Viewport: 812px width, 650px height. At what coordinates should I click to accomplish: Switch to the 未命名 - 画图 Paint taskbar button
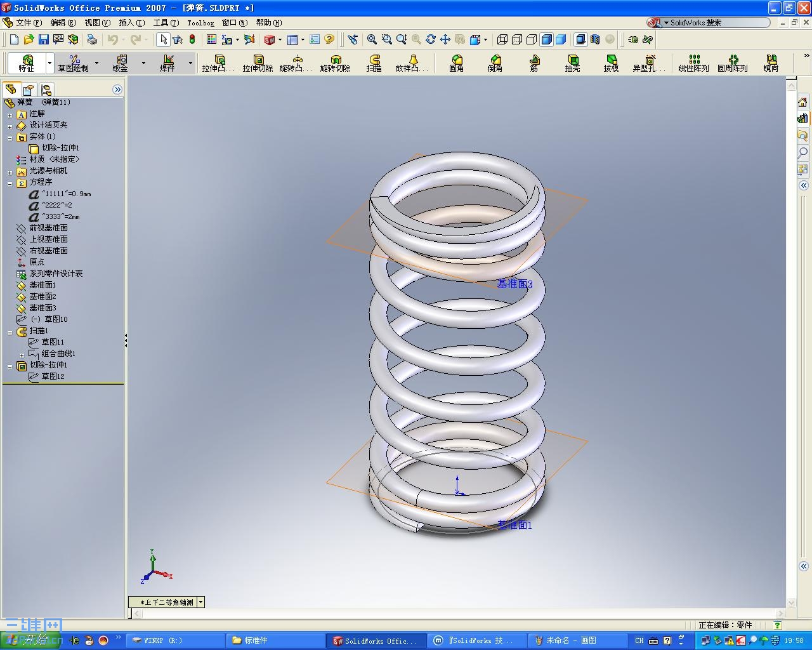(578, 640)
